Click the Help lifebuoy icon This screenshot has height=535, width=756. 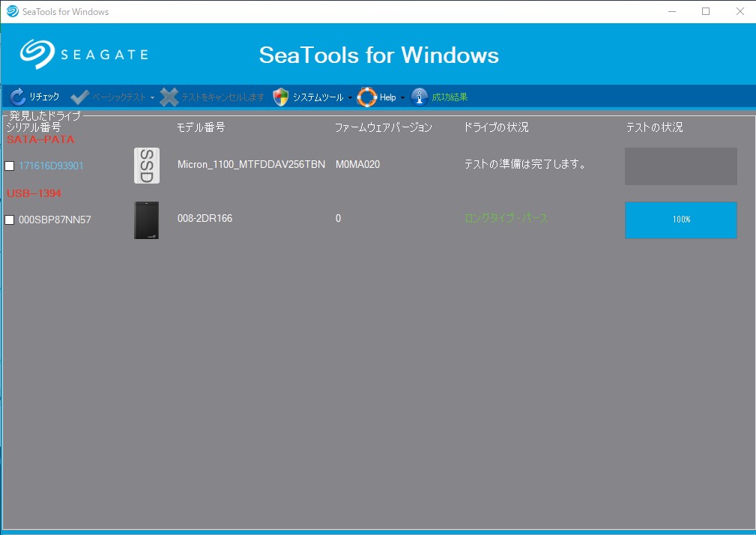click(x=367, y=97)
